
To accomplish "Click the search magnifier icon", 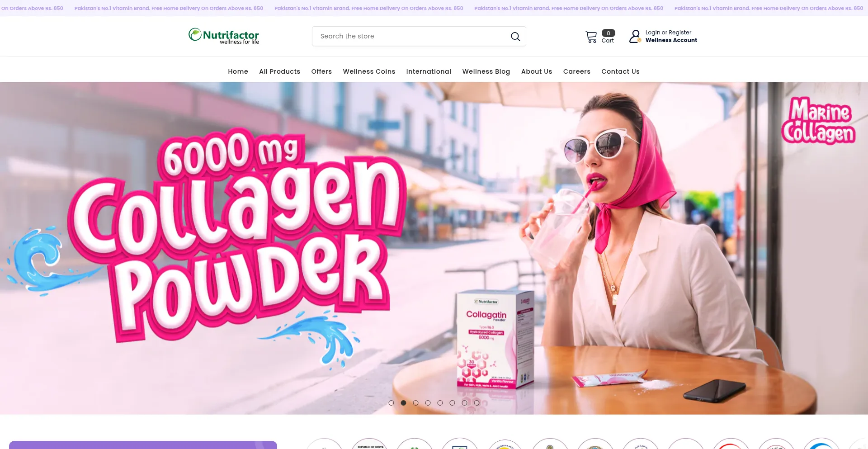I will [x=515, y=36].
